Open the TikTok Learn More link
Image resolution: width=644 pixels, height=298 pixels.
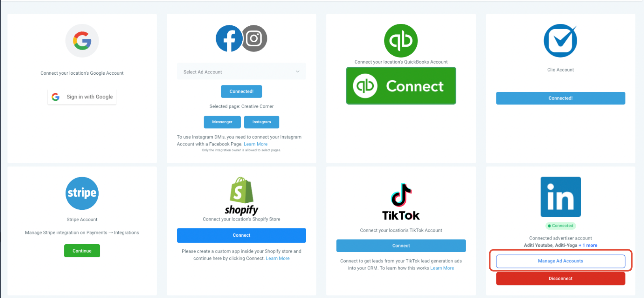click(x=442, y=268)
